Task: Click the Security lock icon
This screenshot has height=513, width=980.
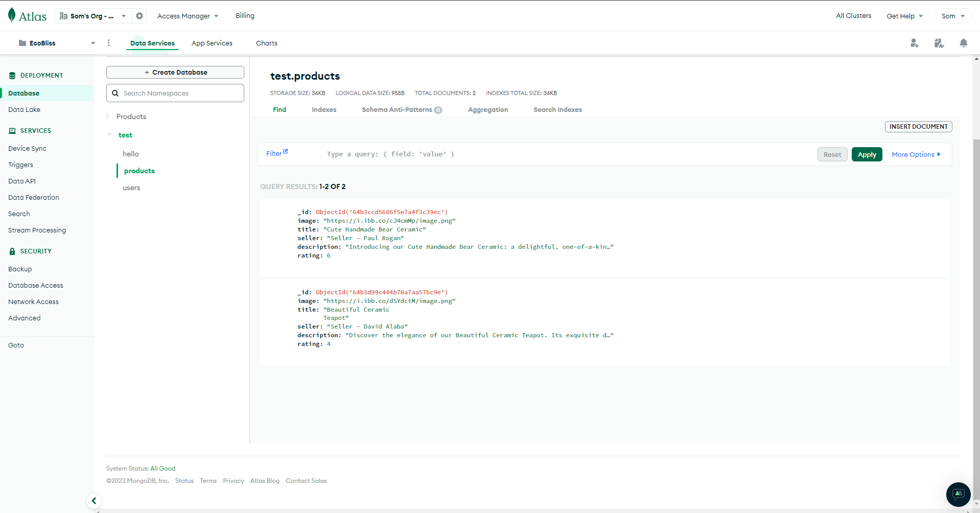Action: coord(12,251)
